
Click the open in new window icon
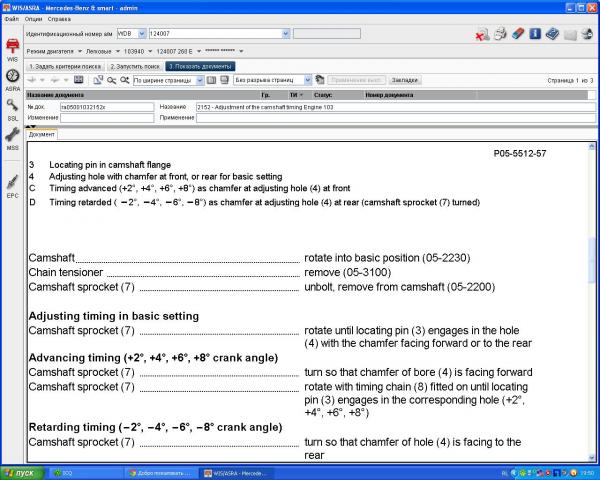click(x=98, y=80)
